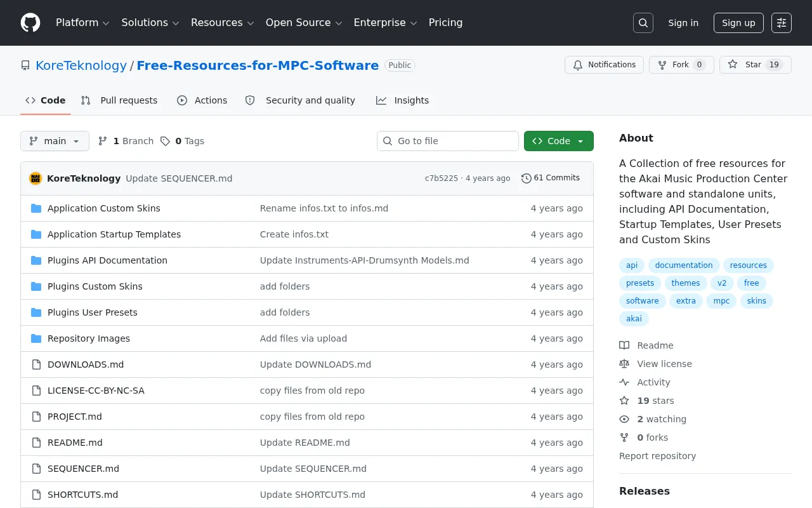This screenshot has width=812, height=508.
Task: View the 1 Branch link
Action: 126,141
